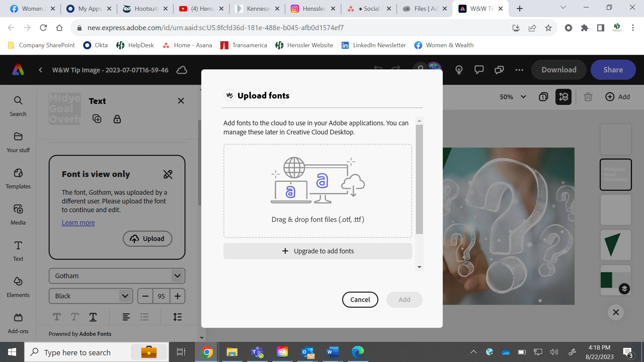Expand the Gotham font dropdown
The image size is (644, 362).
pos(177,276)
